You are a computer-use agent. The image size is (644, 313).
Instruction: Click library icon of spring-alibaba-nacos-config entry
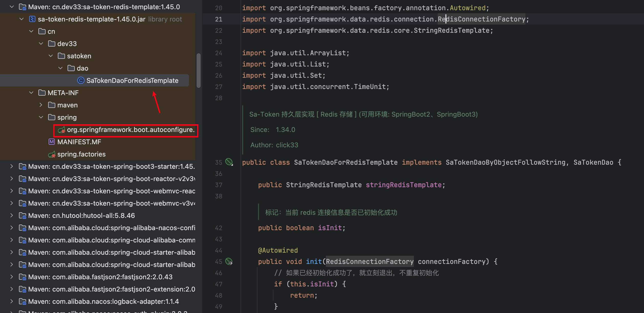23,228
